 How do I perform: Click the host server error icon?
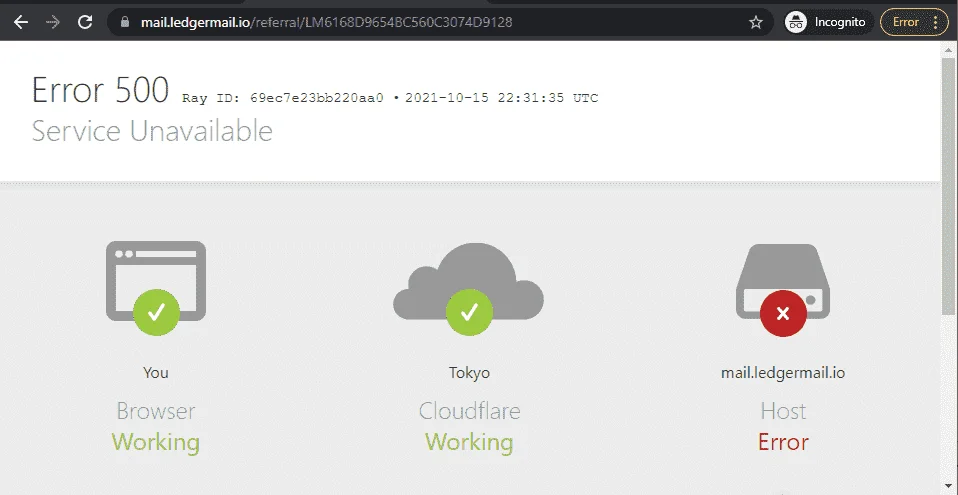click(783, 289)
